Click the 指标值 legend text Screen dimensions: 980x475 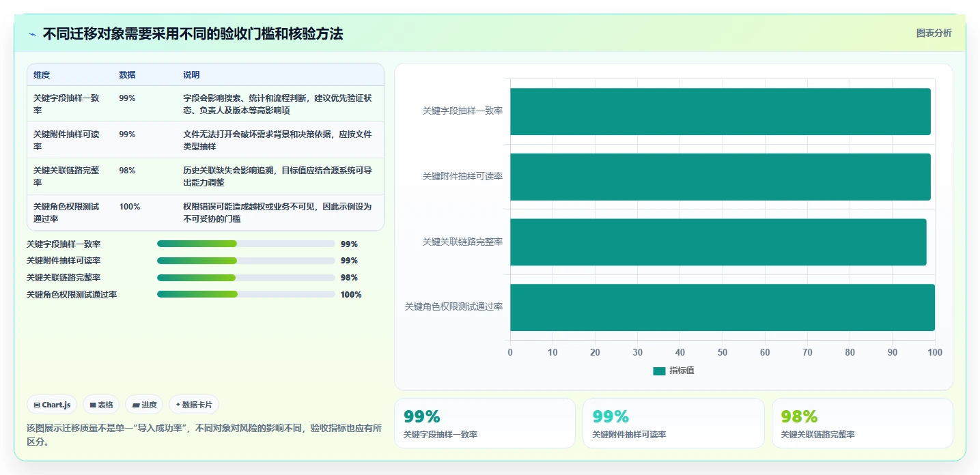point(682,371)
